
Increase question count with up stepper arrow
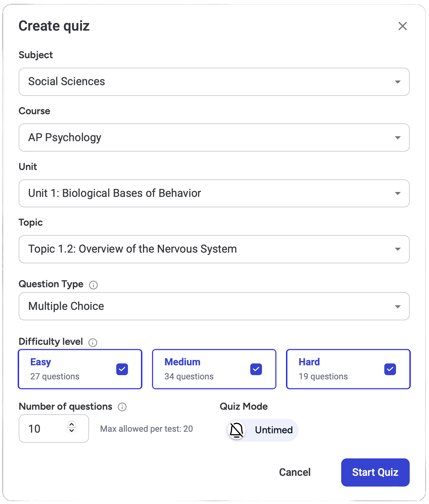click(x=72, y=424)
